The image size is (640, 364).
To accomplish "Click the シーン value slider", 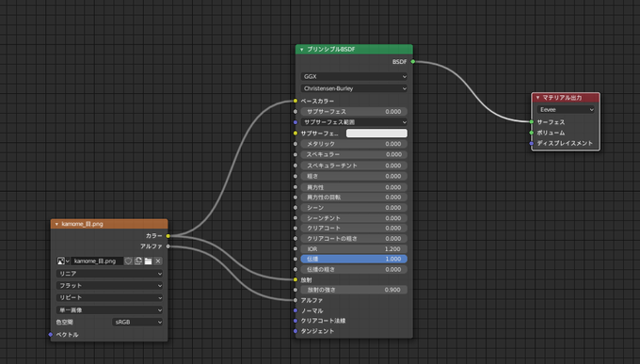I will pyautogui.click(x=354, y=208).
